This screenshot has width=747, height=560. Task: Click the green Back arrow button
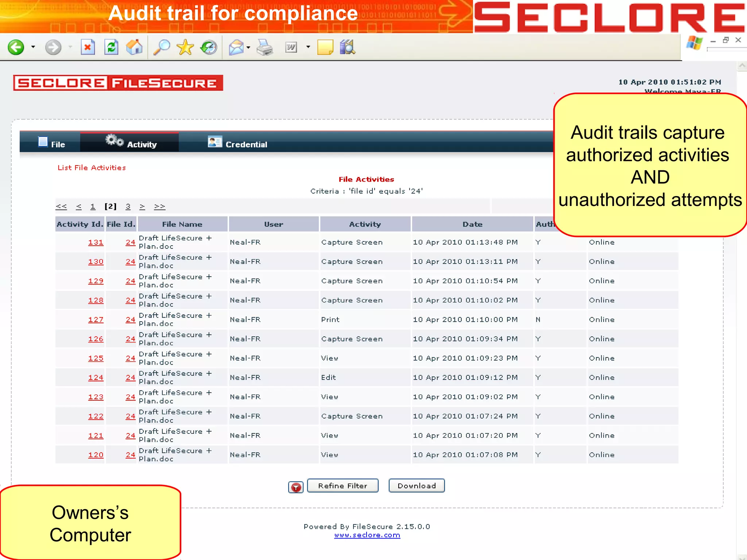click(16, 47)
